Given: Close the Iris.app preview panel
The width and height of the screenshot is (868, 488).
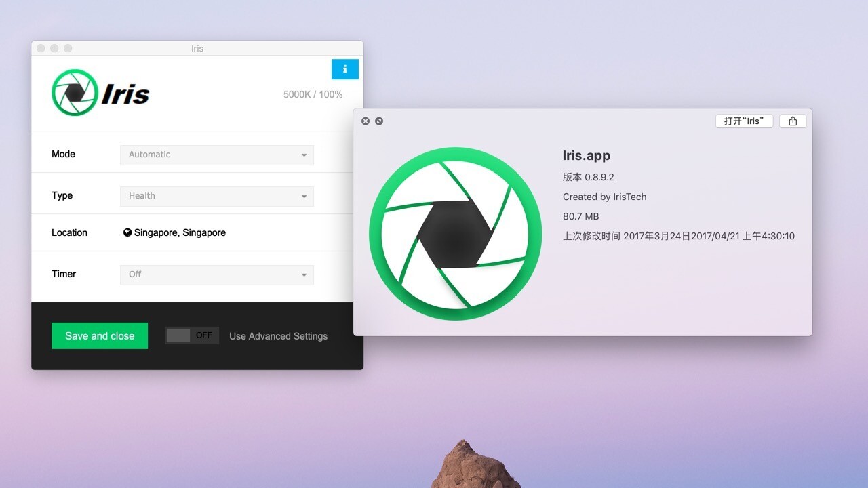Looking at the screenshot, I should point(366,121).
